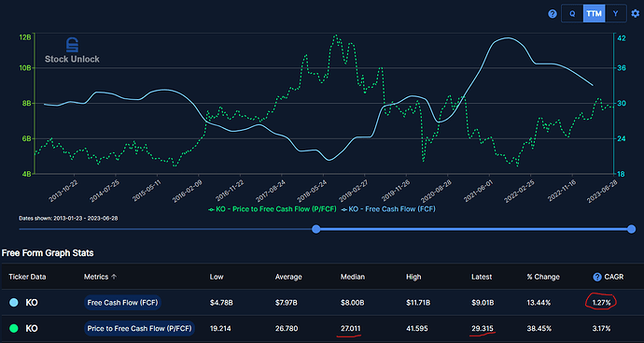Click green KO color swatch
644x343 pixels.
(14, 329)
